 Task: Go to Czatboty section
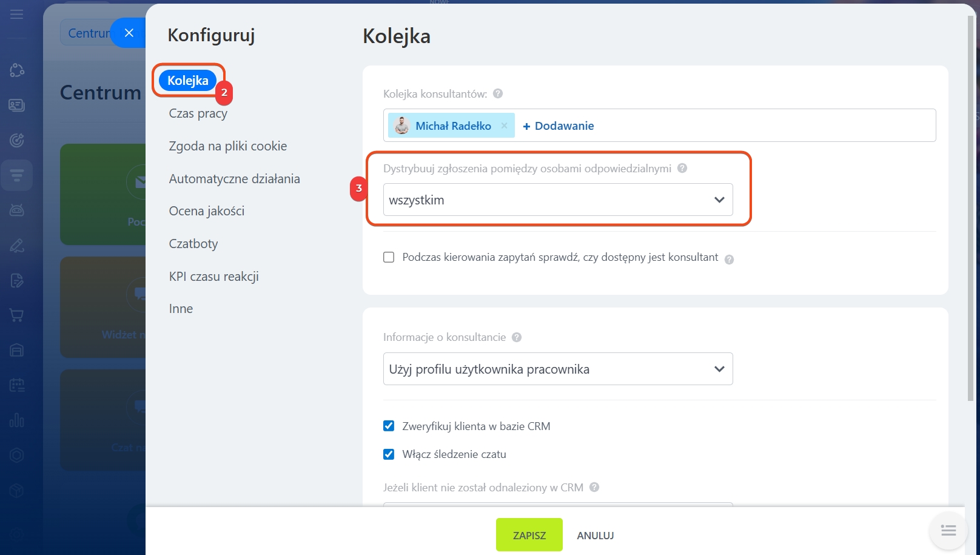[x=193, y=244]
